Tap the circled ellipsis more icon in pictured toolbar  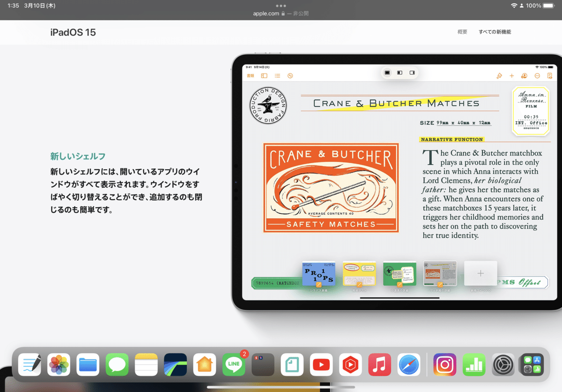point(537,76)
